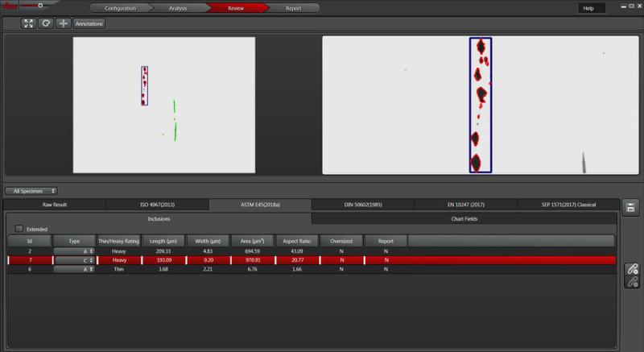Click the lower unlink inclusions icon
644x352 pixels.
click(x=632, y=282)
